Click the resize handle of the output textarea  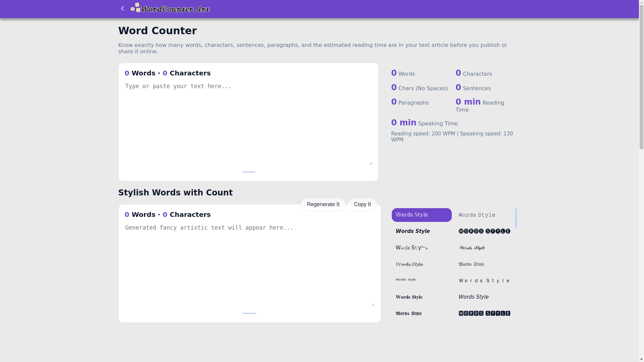373,304
